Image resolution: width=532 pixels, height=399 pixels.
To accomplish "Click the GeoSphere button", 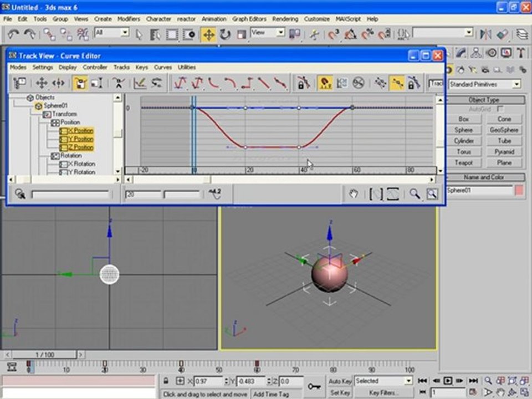I will pyautogui.click(x=504, y=130).
